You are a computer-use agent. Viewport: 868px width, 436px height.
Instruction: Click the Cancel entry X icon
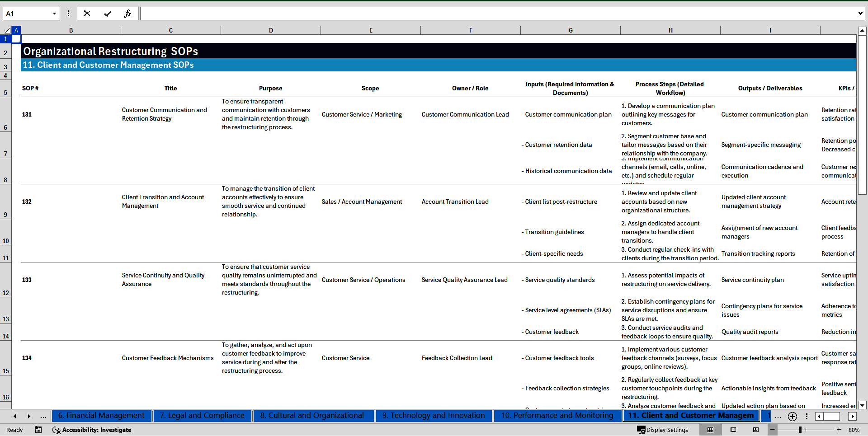click(87, 14)
